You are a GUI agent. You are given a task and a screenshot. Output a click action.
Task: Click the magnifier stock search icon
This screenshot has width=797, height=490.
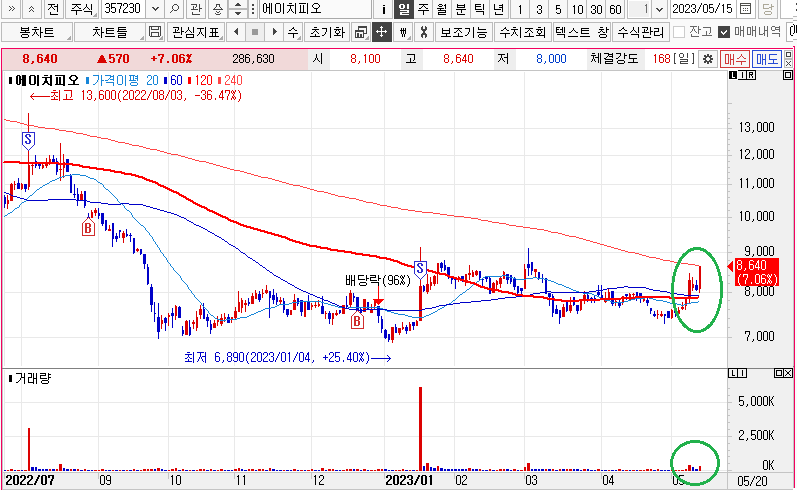point(174,9)
